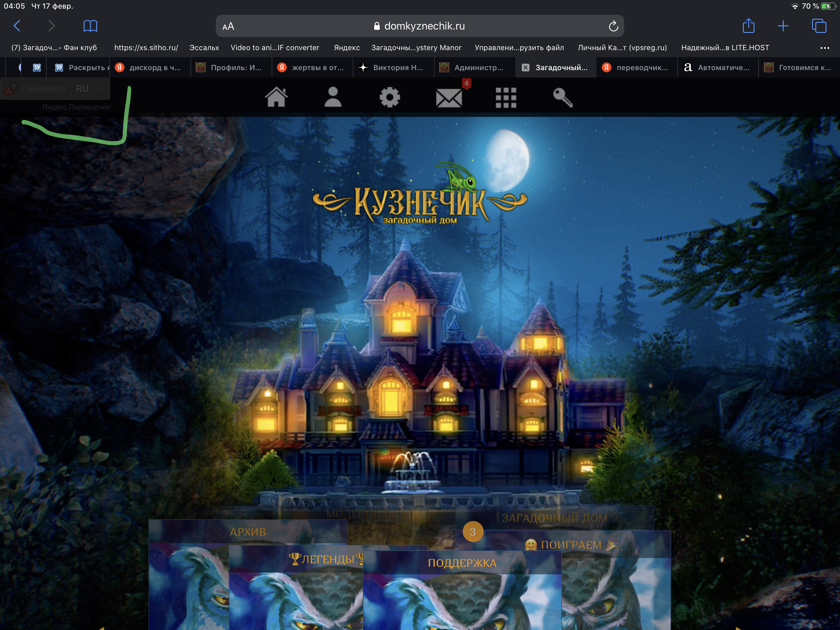Open Управлени...рузить файл bookmark
The image size is (840, 630).
(x=519, y=48)
